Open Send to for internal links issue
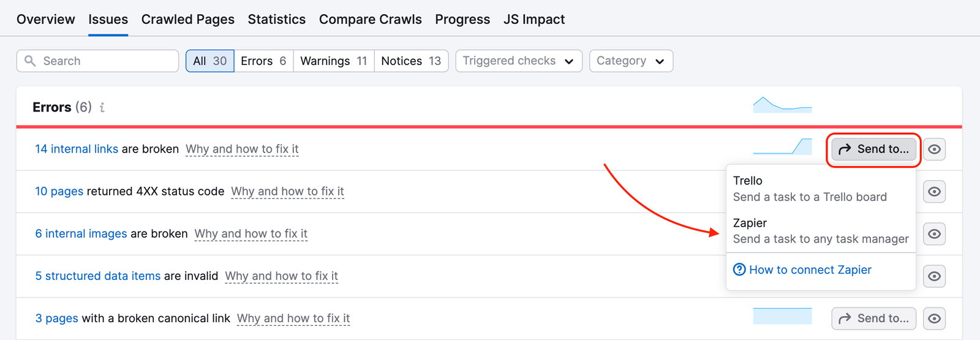980x340 pixels. (x=873, y=149)
